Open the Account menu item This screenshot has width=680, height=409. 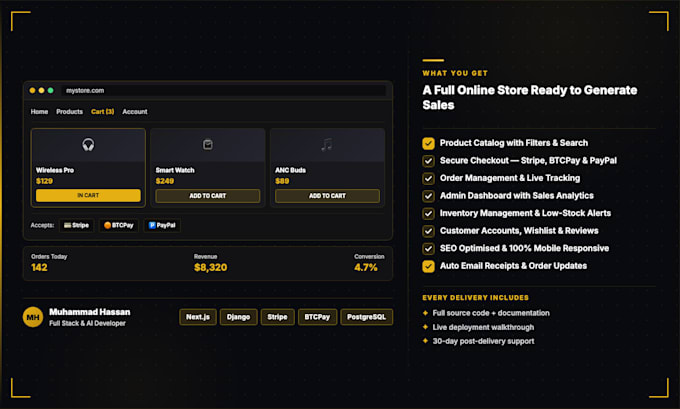coord(134,111)
